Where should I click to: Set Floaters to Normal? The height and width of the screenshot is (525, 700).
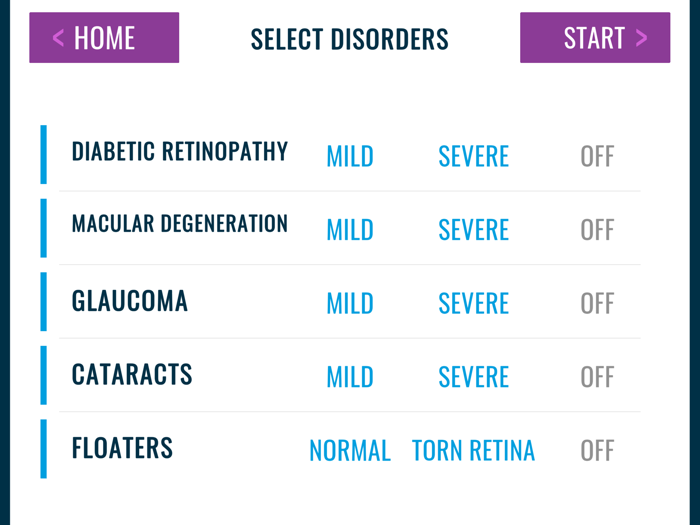[350, 451]
